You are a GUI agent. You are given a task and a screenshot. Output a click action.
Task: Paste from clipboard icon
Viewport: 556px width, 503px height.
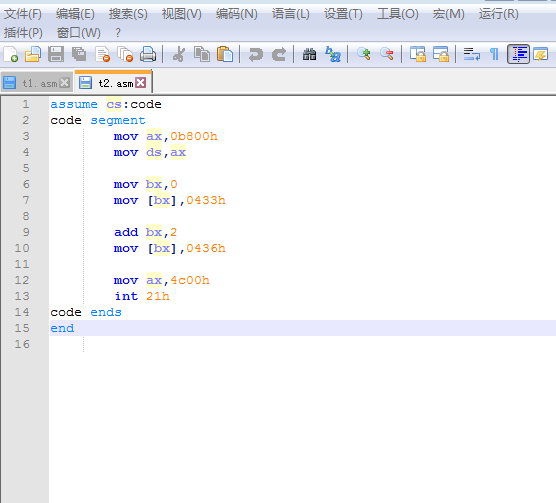click(225, 55)
